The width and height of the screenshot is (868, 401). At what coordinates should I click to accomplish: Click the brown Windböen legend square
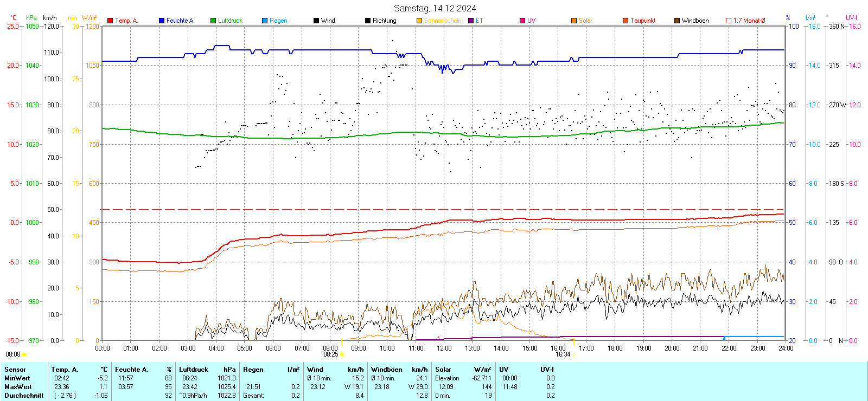click(677, 21)
